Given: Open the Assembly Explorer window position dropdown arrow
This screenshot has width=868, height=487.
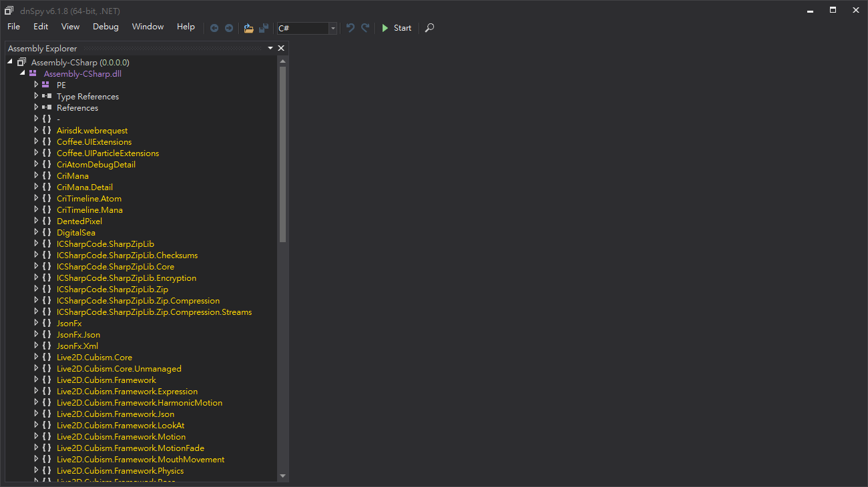Looking at the screenshot, I should (270, 48).
